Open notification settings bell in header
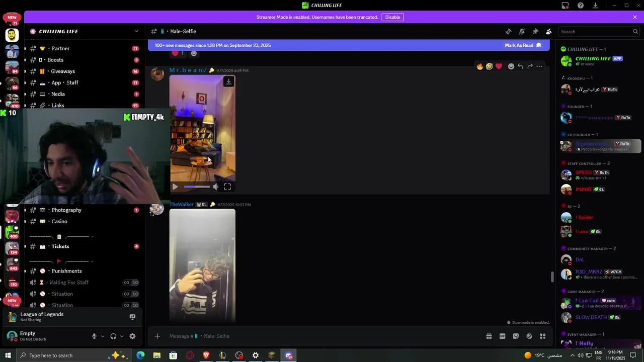644x362 pixels. 522,31
